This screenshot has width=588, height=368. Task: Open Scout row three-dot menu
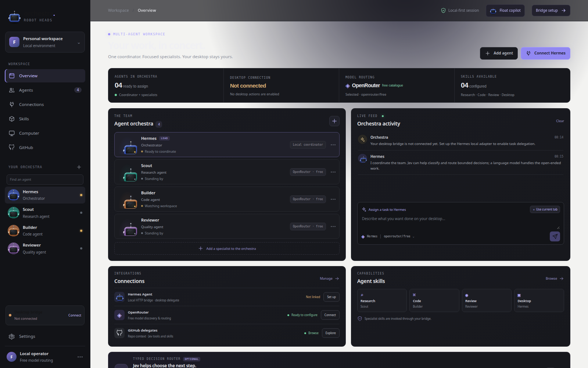pos(333,172)
